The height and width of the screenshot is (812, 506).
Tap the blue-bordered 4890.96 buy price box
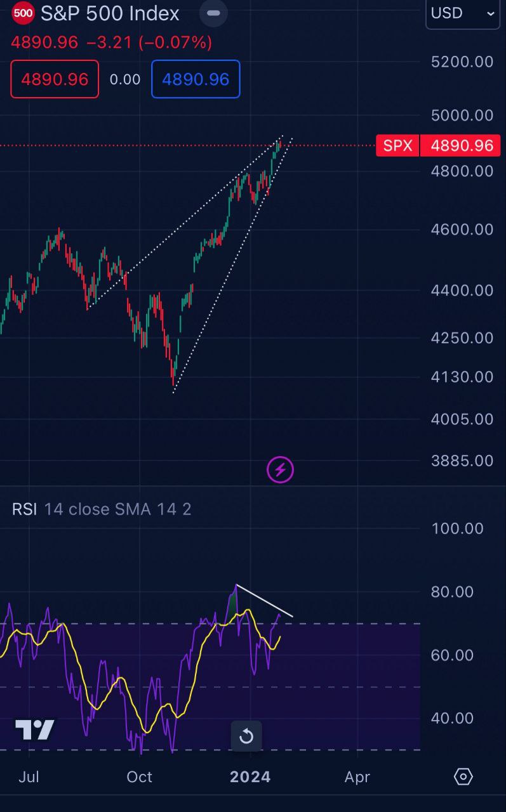[x=196, y=79]
